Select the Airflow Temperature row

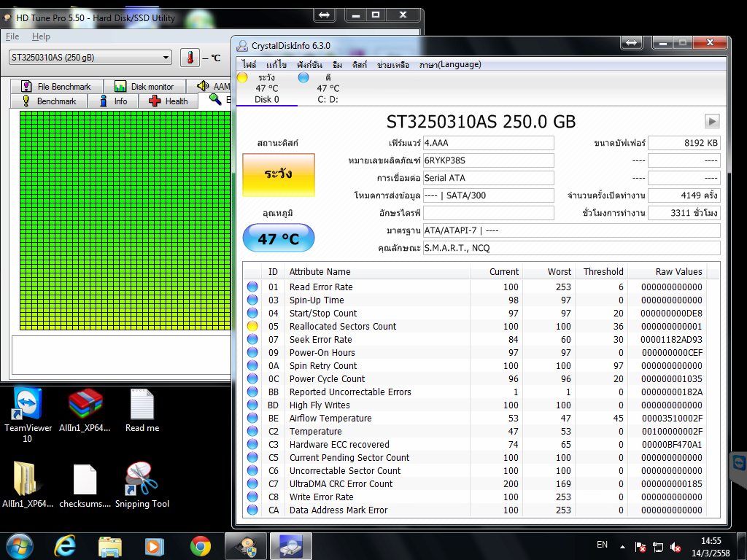tap(476, 418)
